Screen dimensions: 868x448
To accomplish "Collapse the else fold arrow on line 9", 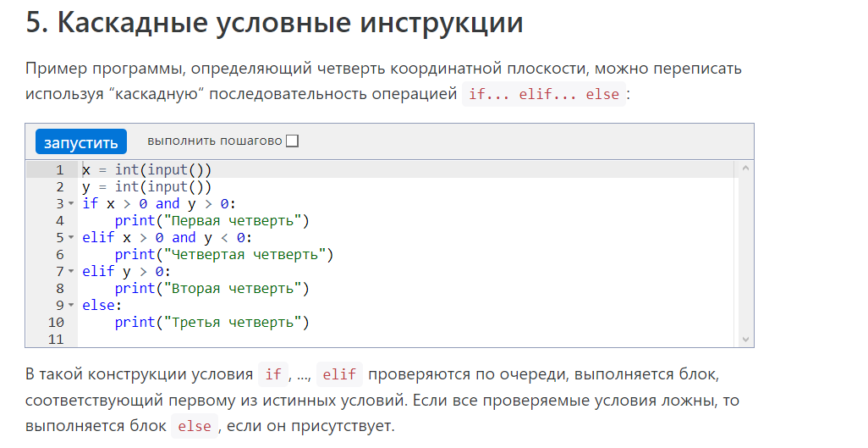I will click(x=71, y=306).
